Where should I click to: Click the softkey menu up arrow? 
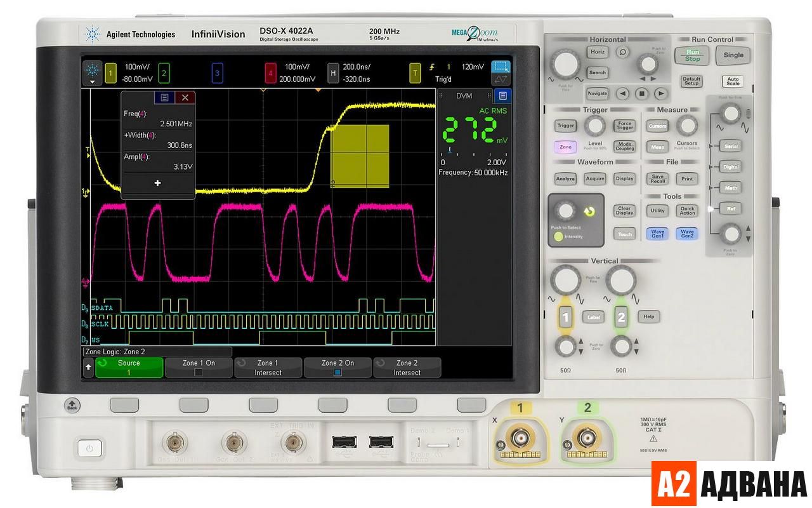coord(88,368)
